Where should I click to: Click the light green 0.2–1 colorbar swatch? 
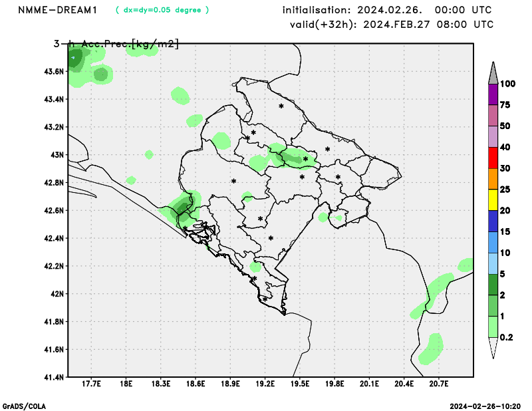pos(493,327)
